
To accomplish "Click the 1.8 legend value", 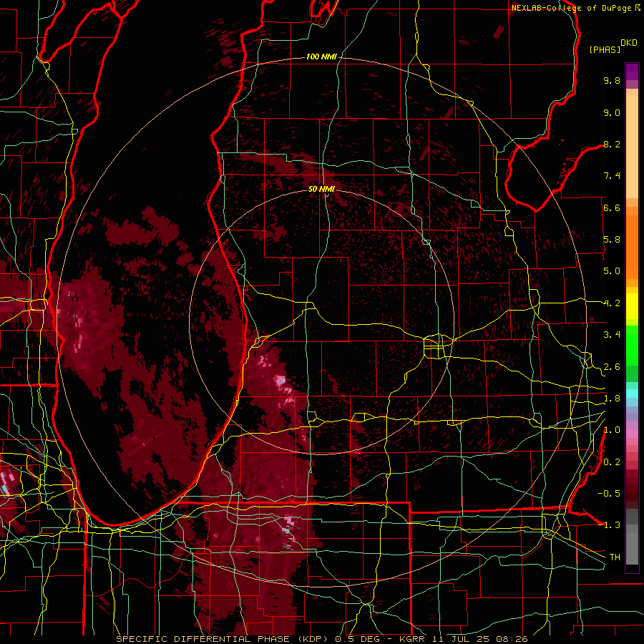I will coord(612,399).
